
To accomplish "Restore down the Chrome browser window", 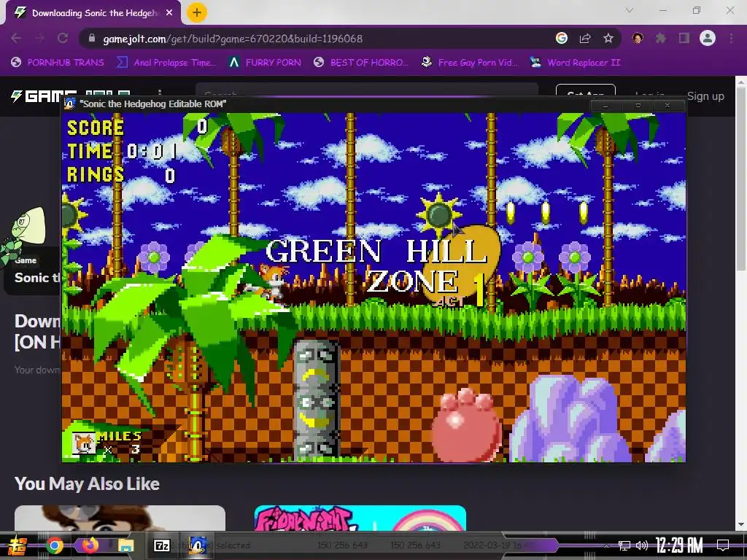I will coord(697,10).
